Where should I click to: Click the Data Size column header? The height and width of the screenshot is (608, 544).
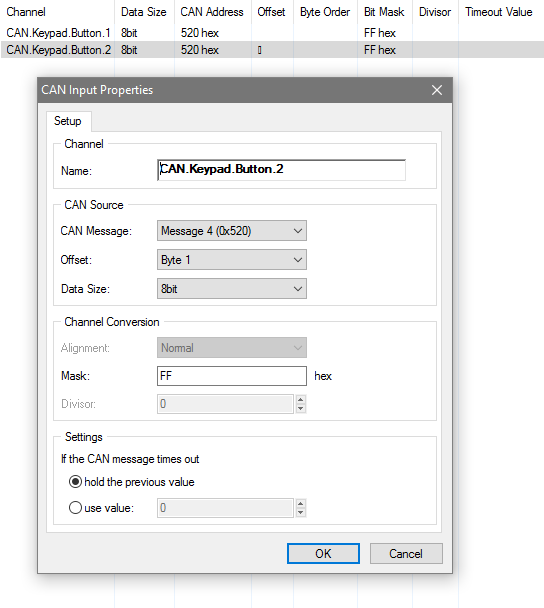(x=144, y=12)
